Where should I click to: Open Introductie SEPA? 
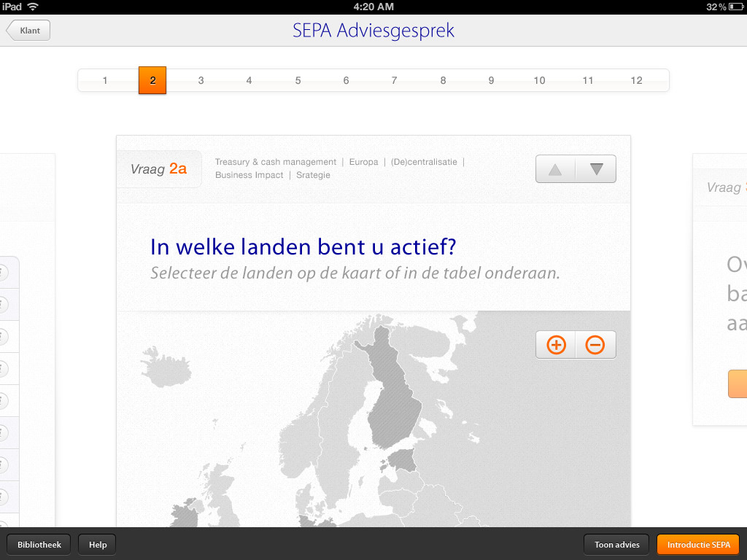click(x=698, y=545)
